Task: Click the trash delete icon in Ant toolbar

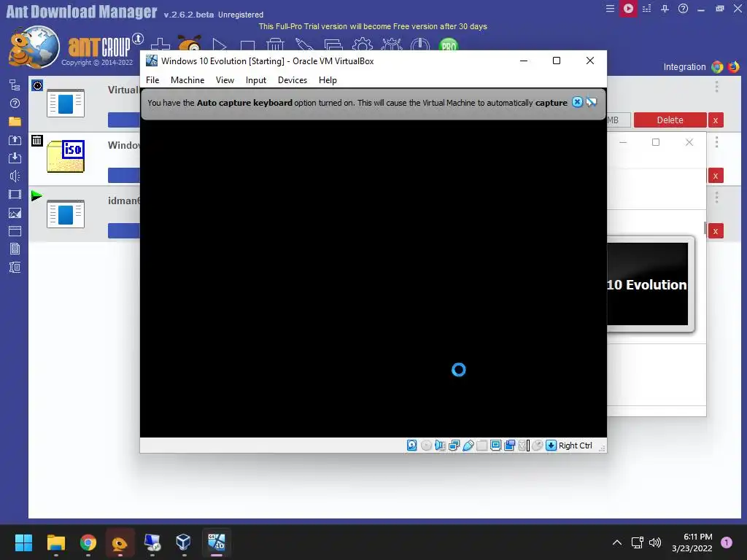Action: click(x=275, y=44)
